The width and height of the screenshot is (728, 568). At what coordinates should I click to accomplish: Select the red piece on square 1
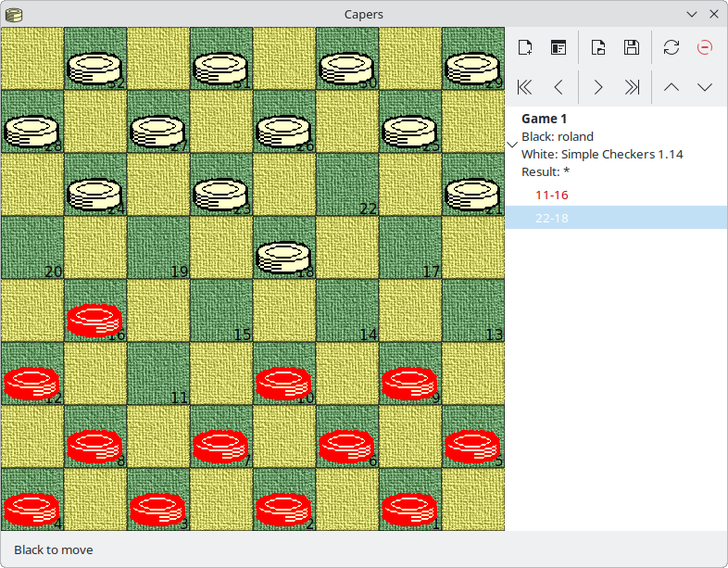(409, 510)
